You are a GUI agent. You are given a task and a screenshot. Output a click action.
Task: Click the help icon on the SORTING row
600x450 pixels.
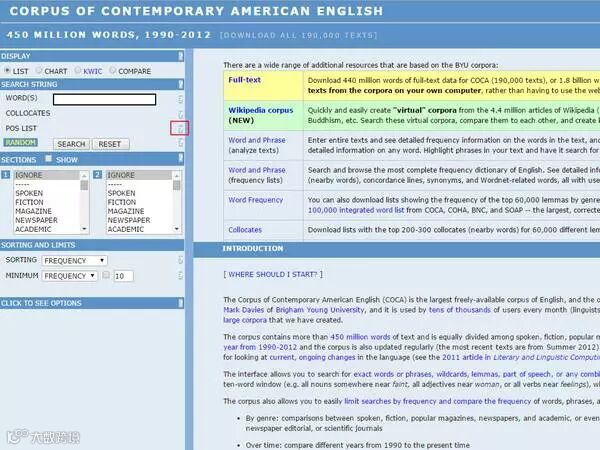tap(180, 260)
